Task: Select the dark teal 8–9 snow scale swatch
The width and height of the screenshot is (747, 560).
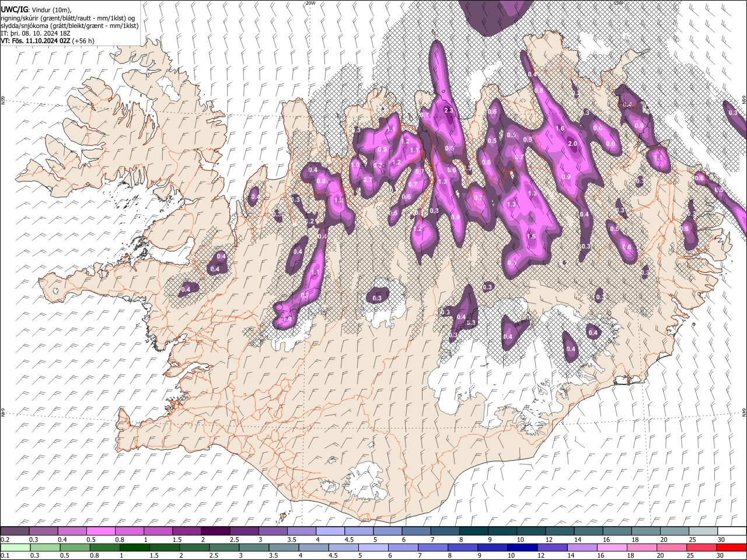Action: tap(473, 531)
